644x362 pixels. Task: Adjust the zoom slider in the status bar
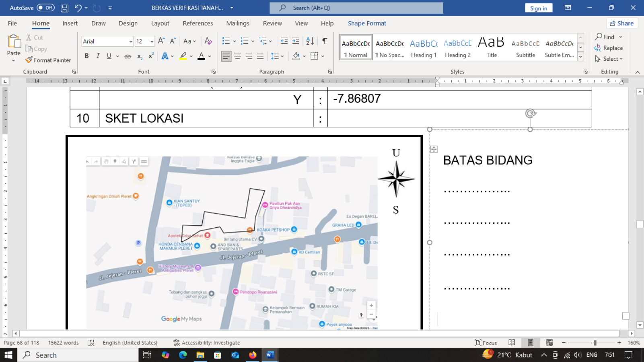[594, 343]
